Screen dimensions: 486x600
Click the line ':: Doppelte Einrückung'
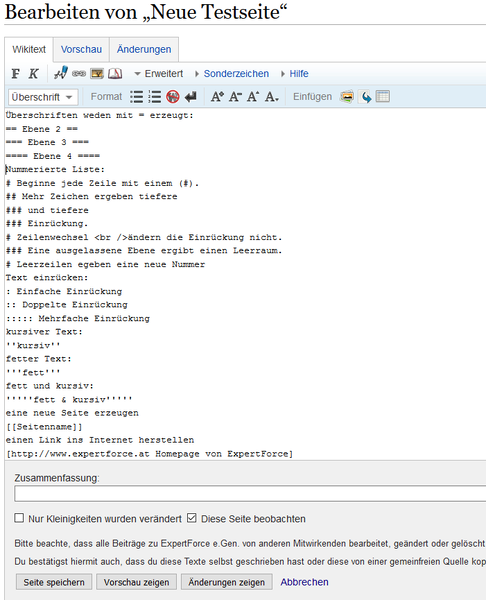point(67,305)
